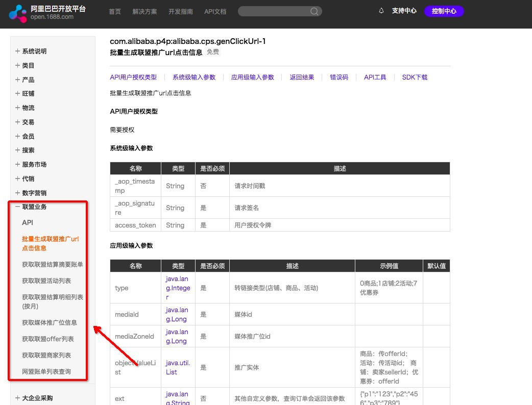The width and height of the screenshot is (532, 405).
Task: Open the API文档 nav item
Action: pos(215,12)
